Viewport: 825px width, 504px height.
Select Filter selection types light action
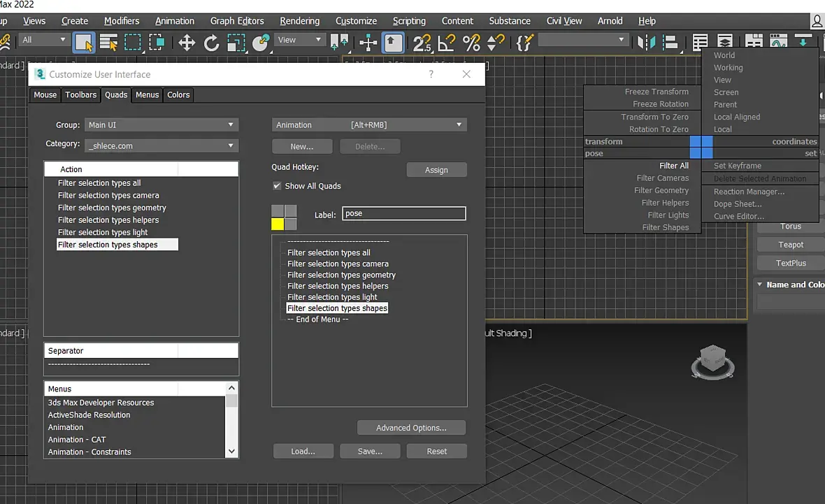point(103,233)
